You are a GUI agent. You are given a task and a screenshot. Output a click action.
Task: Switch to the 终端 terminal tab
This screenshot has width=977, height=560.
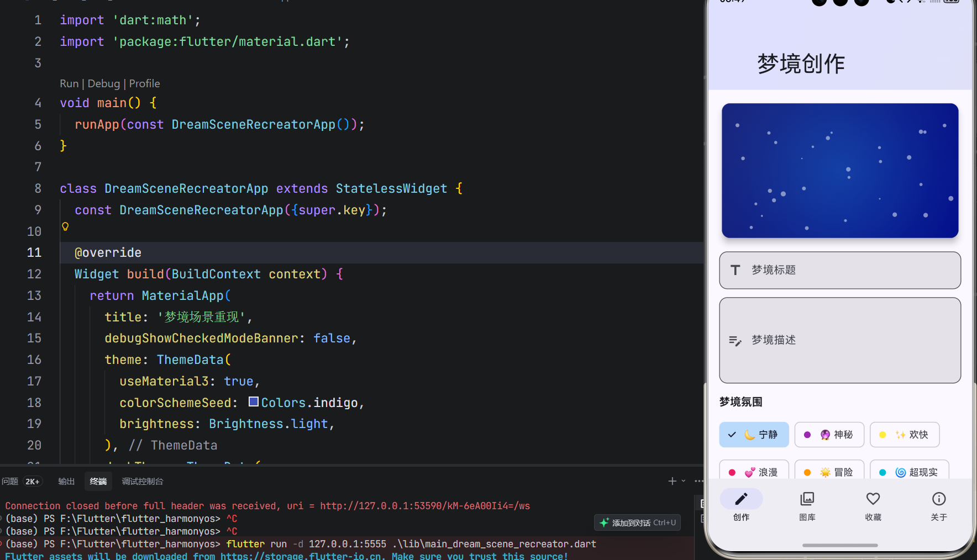pyautogui.click(x=98, y=481)
